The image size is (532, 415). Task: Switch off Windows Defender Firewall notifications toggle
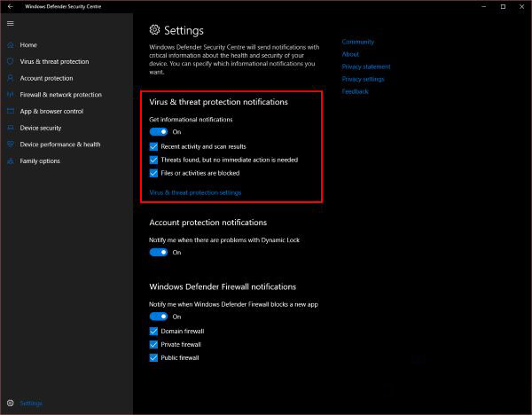158,317
